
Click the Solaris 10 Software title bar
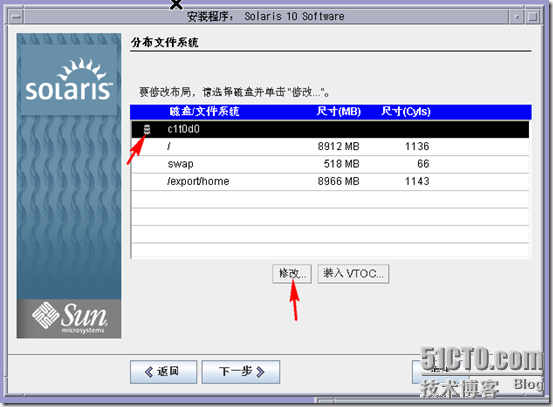266,16
